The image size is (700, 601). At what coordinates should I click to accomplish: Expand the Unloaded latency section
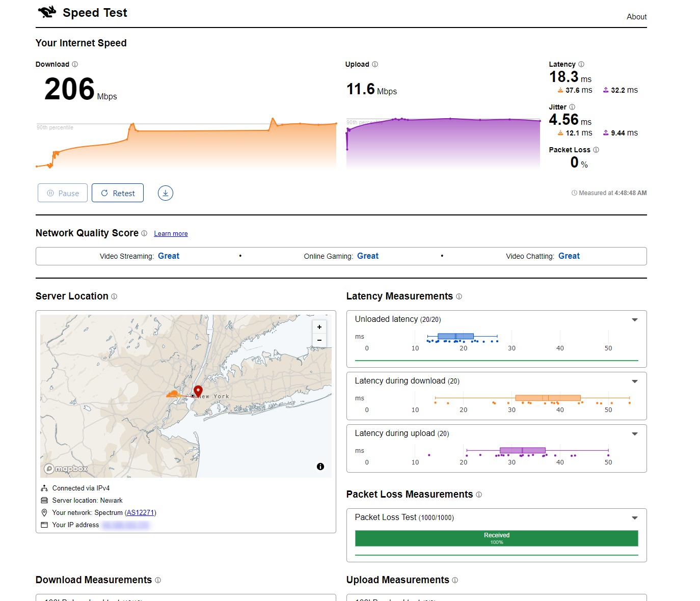coord(635,320)
